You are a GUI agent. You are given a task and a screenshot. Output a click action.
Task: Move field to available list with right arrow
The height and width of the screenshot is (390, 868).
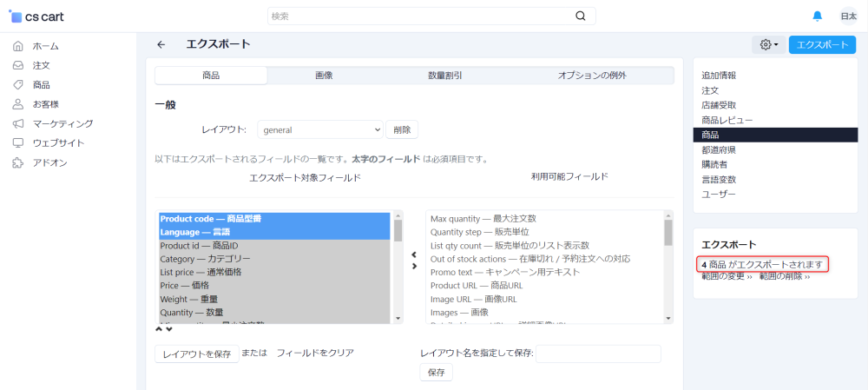[x=414, y=266]
